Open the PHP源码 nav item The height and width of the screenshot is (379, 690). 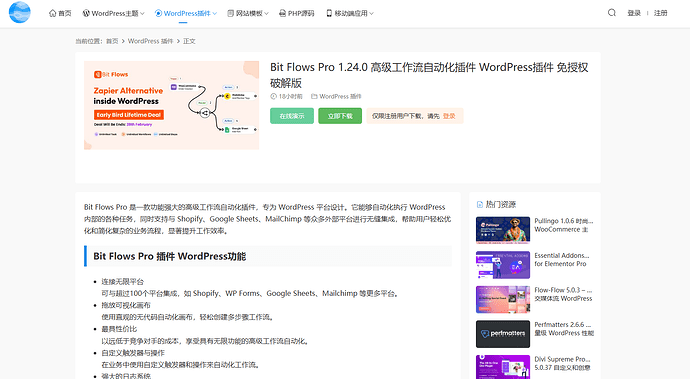click(297, 13)
